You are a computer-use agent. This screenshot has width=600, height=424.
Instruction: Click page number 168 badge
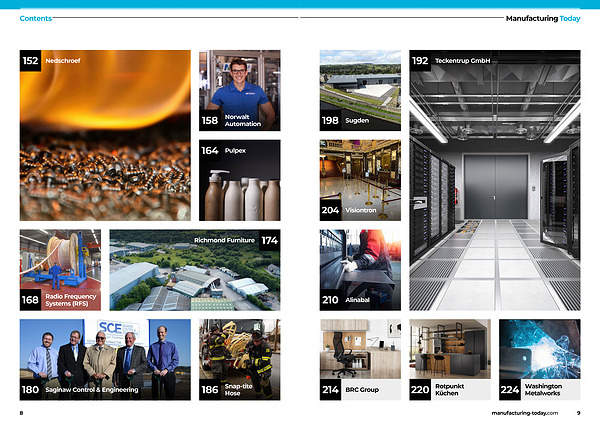31,300
